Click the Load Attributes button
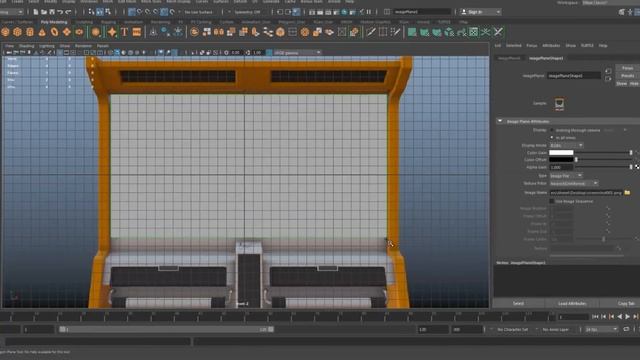Image resolution: width=640 pixels, height=360 pixels. (572, 303)
